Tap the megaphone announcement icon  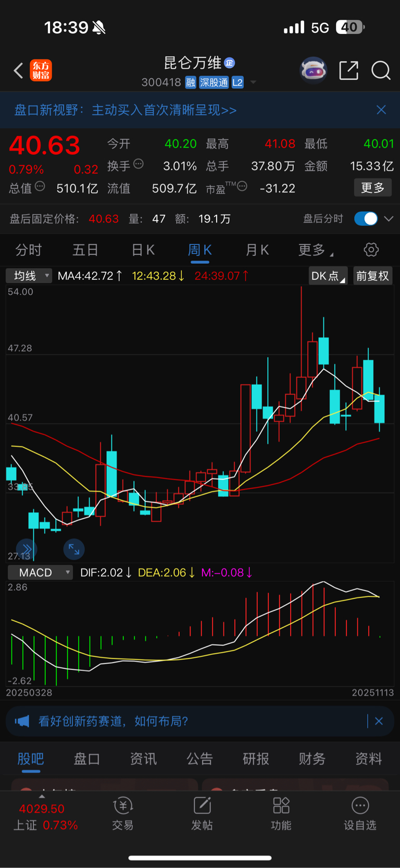[22, 721]
